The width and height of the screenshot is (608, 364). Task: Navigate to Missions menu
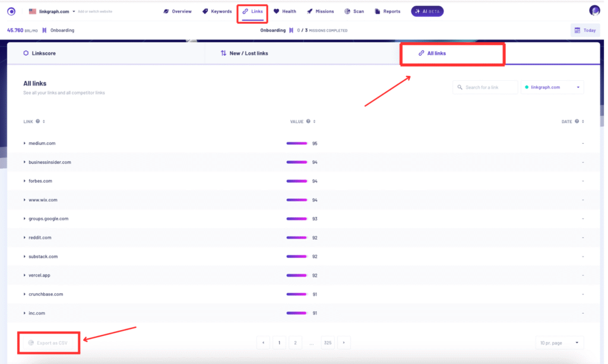tap(320, 11)
